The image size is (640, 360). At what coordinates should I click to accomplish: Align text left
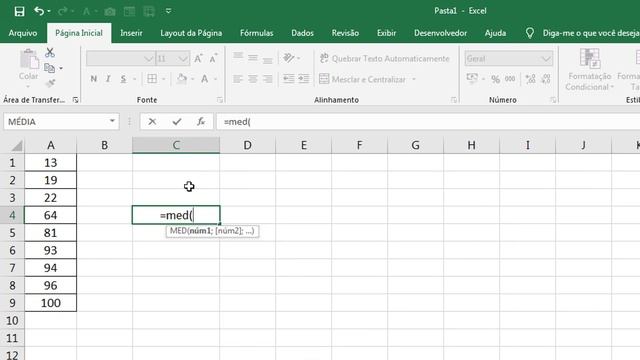pos(238,79)
